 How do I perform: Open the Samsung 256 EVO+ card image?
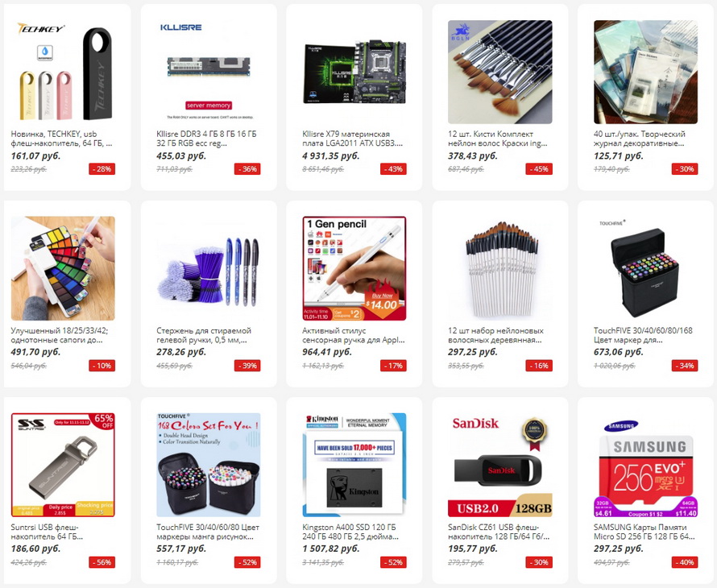pyautogui.click(x=645, y=465)
